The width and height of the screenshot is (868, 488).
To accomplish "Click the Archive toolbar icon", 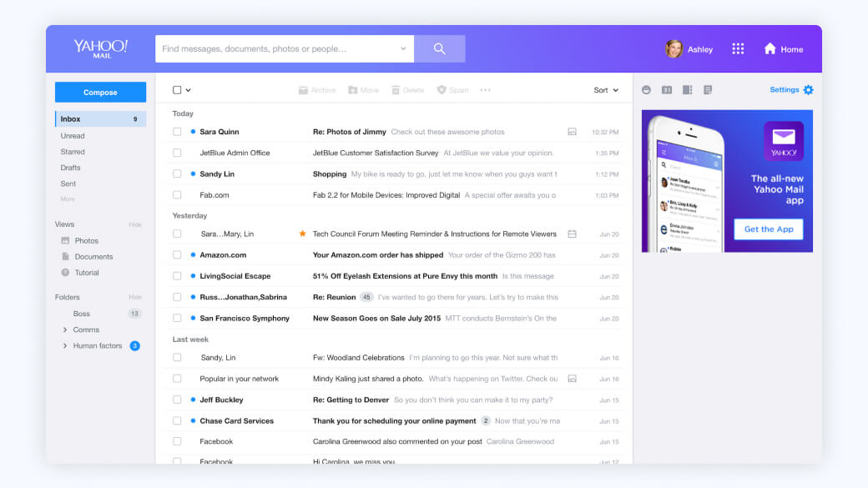I will click(x=303, y=90).
